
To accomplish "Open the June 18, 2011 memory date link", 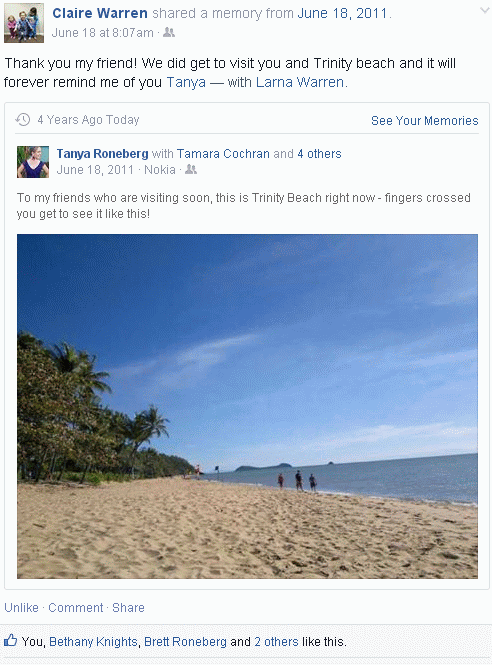I will point(343,13).
